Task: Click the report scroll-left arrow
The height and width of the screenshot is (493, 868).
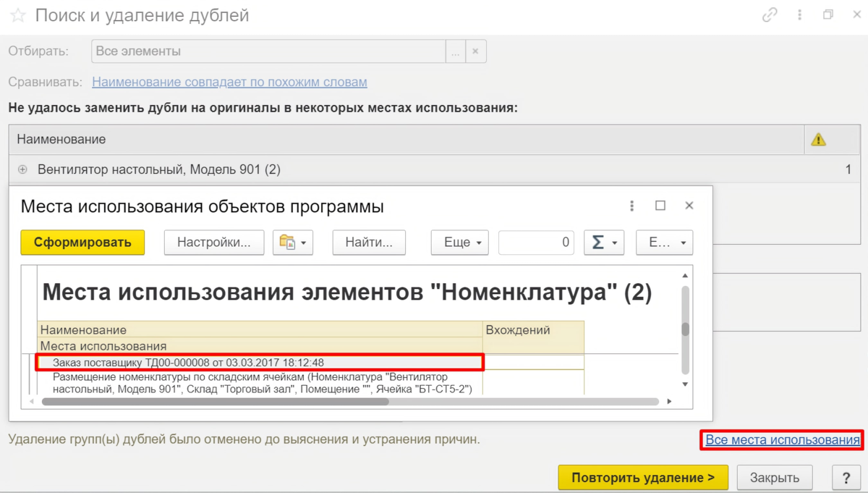Action: pos(30,401)
